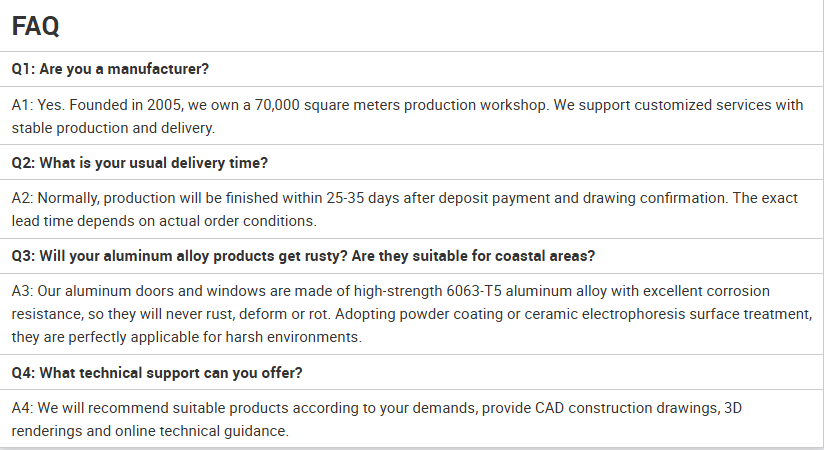Select the Q3 question about rusty aluminum products
Viewport: 824px width, 450px height.
coord(303,256)
